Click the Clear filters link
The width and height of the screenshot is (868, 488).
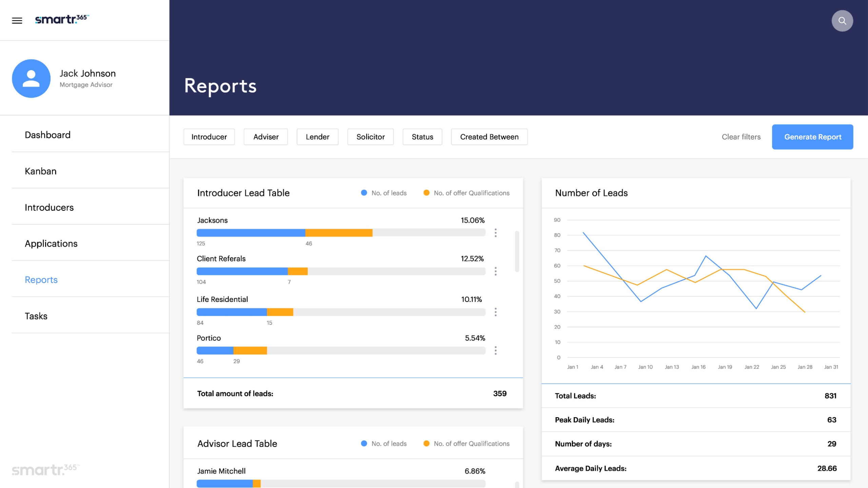point(741,137)
